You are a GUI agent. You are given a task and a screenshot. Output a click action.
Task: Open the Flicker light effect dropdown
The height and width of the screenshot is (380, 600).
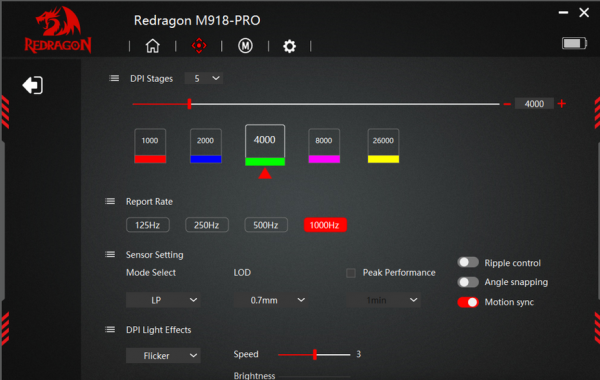(163, 356)
